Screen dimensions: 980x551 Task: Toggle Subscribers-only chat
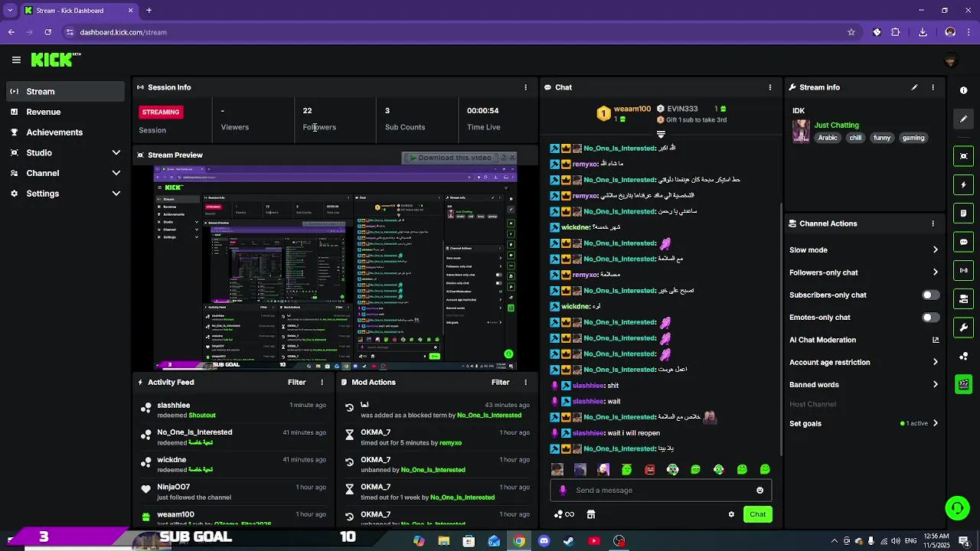930,295
